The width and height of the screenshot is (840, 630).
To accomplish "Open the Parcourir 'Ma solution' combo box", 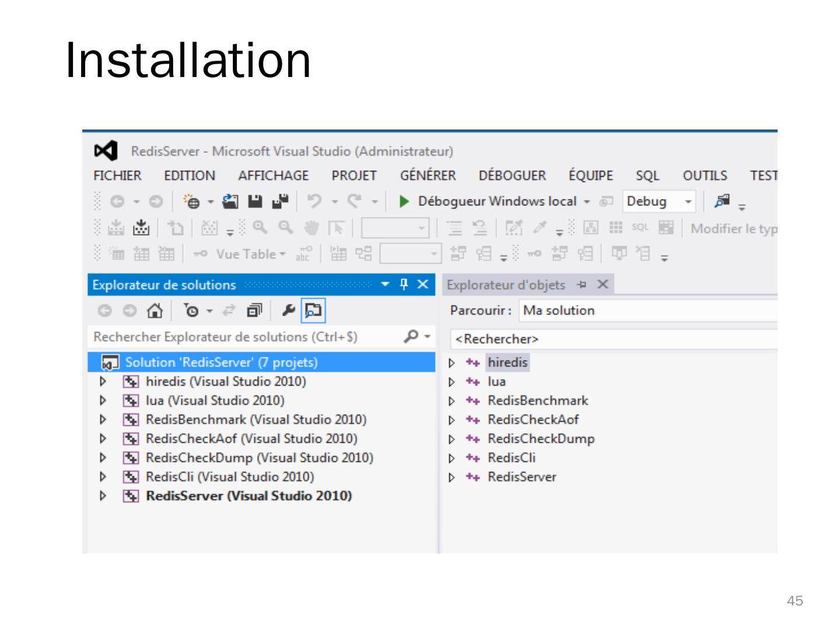I will [x=647, y=310].
